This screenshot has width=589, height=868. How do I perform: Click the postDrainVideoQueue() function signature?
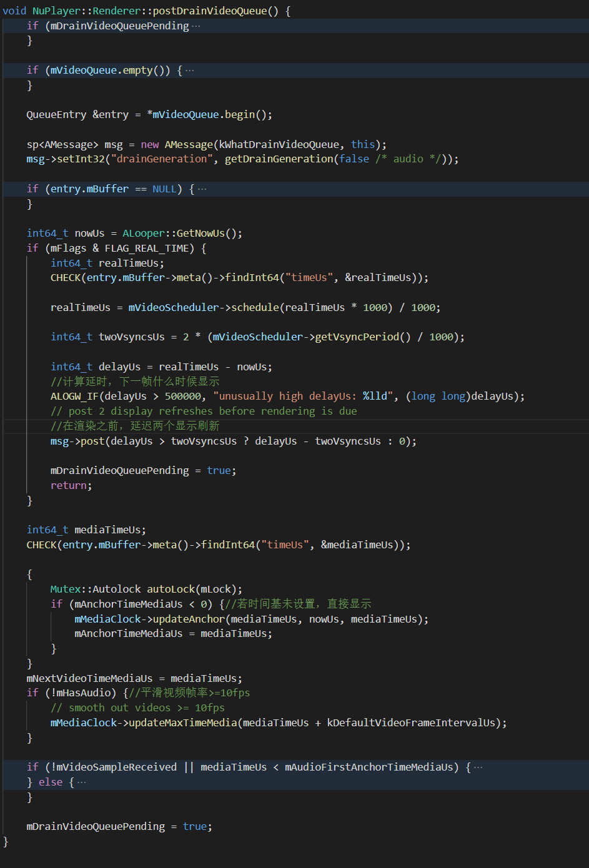(147, 11)
